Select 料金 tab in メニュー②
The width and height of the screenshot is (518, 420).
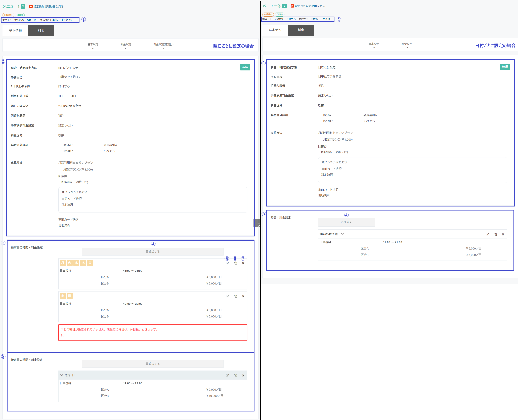pyautogui.click(x=301, y=30)
